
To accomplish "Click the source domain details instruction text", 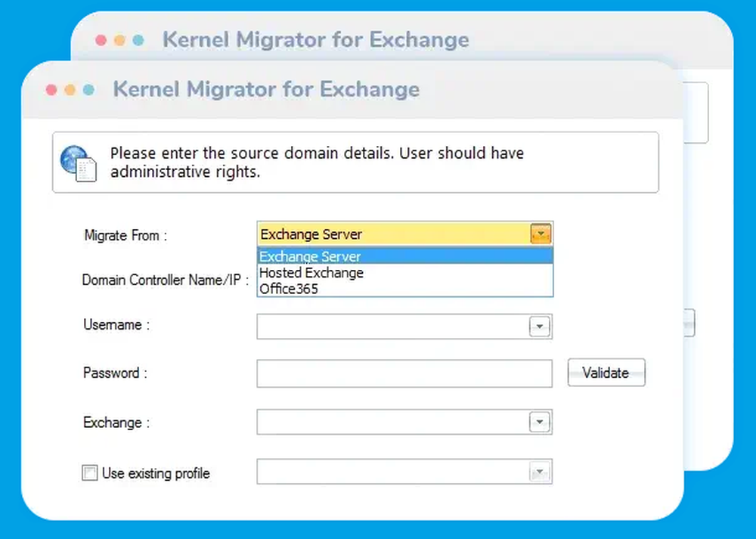I will (317, 163).
